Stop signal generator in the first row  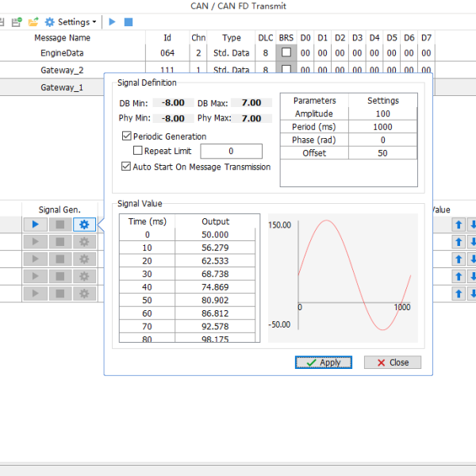pyautogui.click(x=59, y=225)
